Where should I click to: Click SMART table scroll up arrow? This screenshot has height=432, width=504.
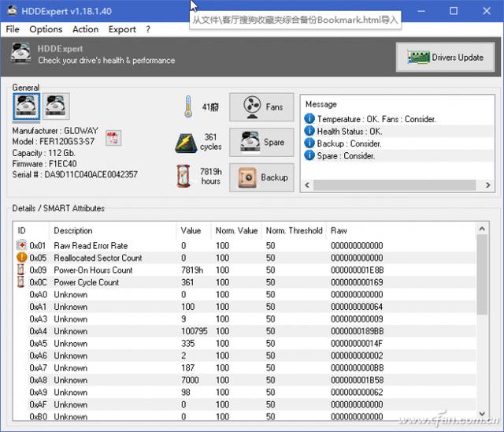pos(481,229)
